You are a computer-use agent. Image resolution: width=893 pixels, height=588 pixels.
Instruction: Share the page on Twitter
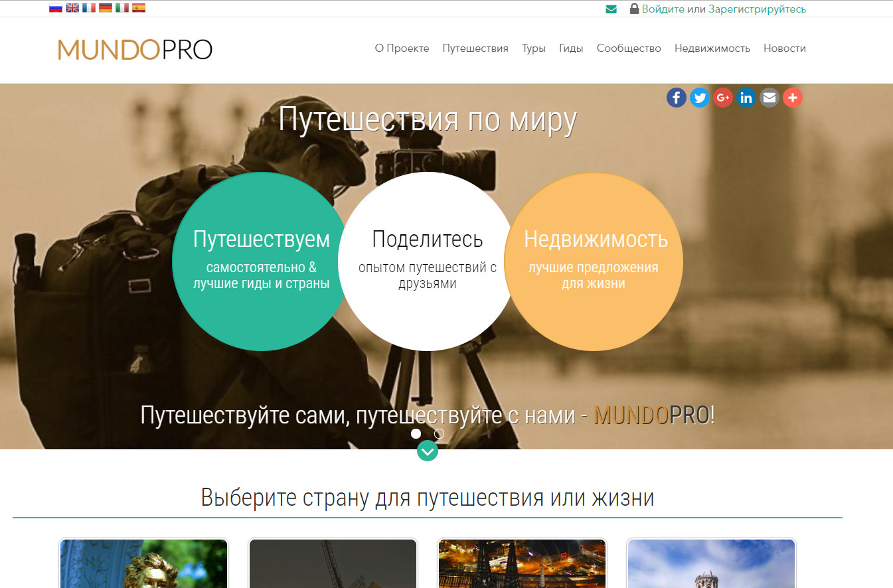[699, 98]
